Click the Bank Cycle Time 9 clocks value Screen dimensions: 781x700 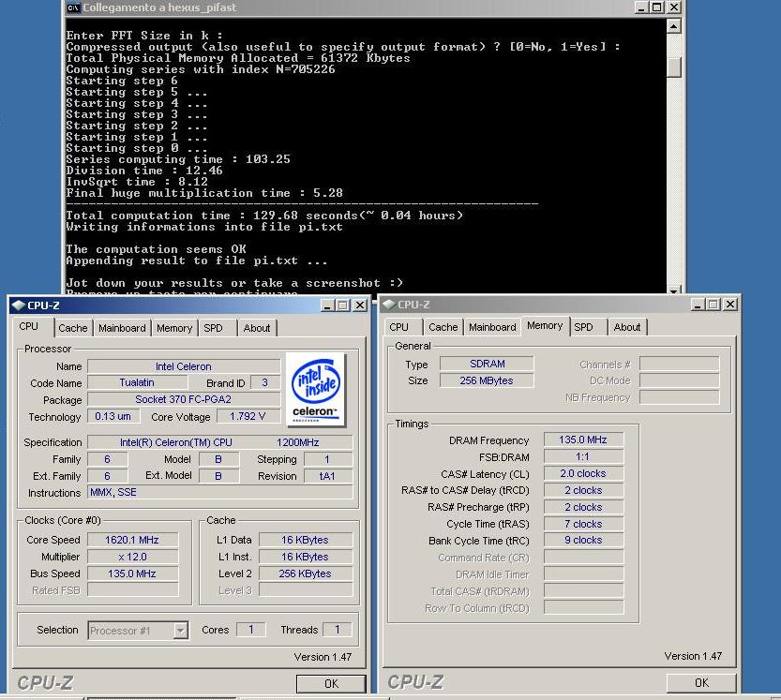tap(583, 540)
